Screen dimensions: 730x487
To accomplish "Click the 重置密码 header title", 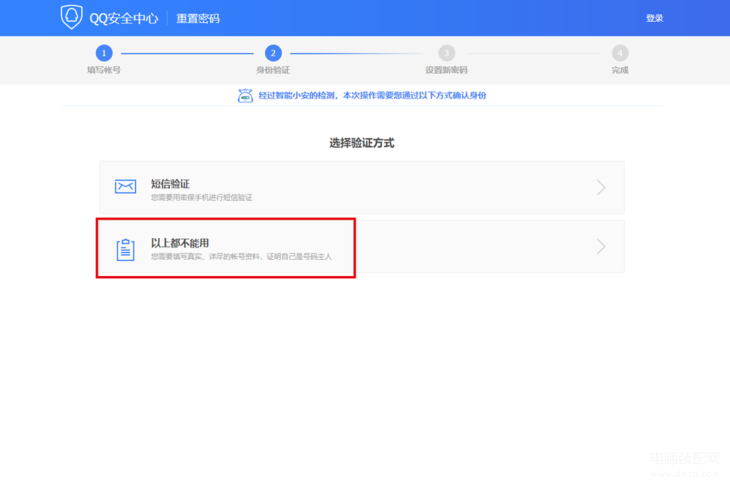I will click(x=198, y=18).
